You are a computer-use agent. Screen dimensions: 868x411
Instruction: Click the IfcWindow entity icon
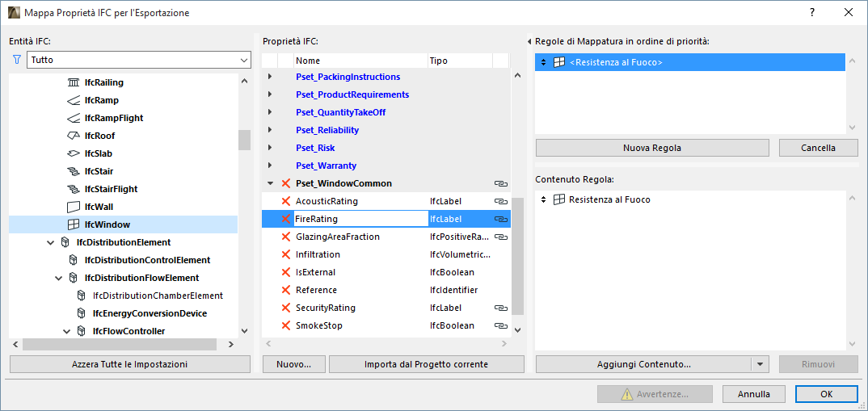[73, 224]
